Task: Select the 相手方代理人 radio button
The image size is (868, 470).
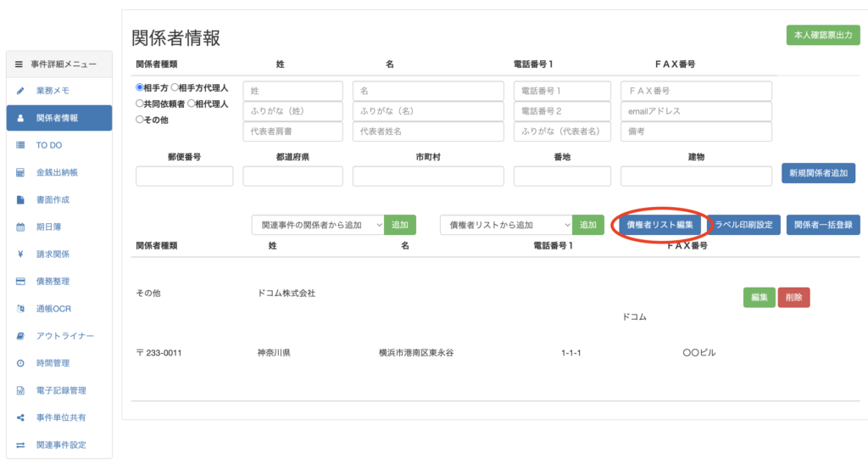Action: click(x=175, y=87)
